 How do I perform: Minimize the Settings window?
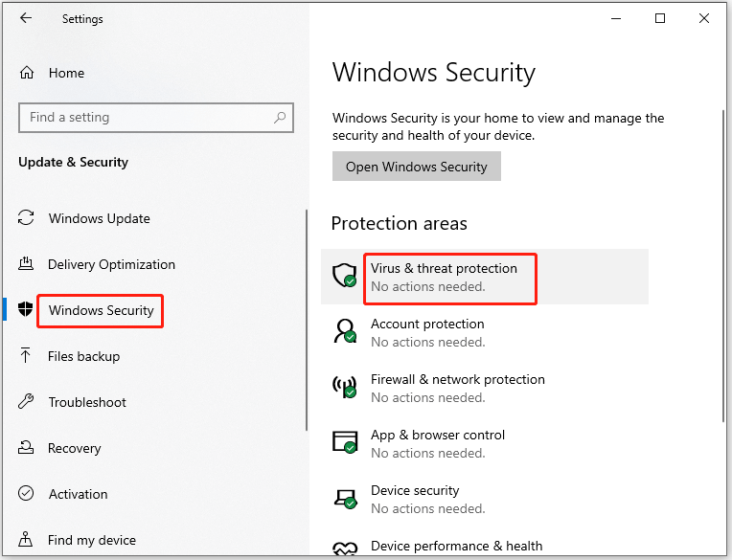point(616,18)
